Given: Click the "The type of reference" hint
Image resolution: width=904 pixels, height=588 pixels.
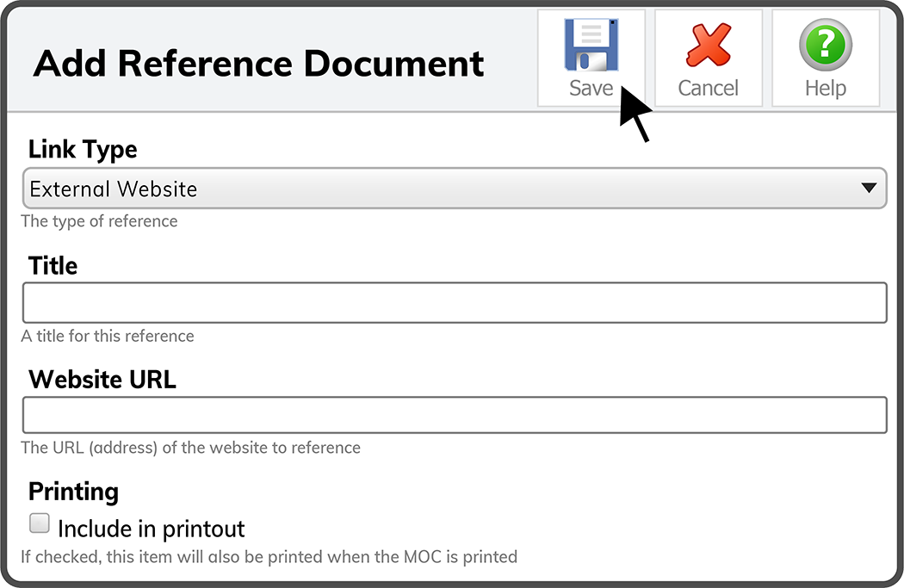Looking at the screenshot, I should pyautogui.click(x=99, y=221).
